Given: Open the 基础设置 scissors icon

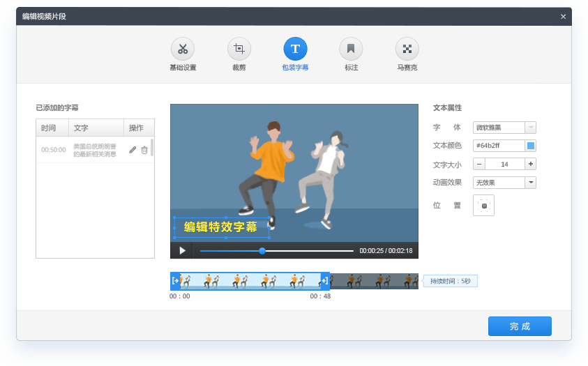Looking at the screenshot, I should tap(183, 49).
